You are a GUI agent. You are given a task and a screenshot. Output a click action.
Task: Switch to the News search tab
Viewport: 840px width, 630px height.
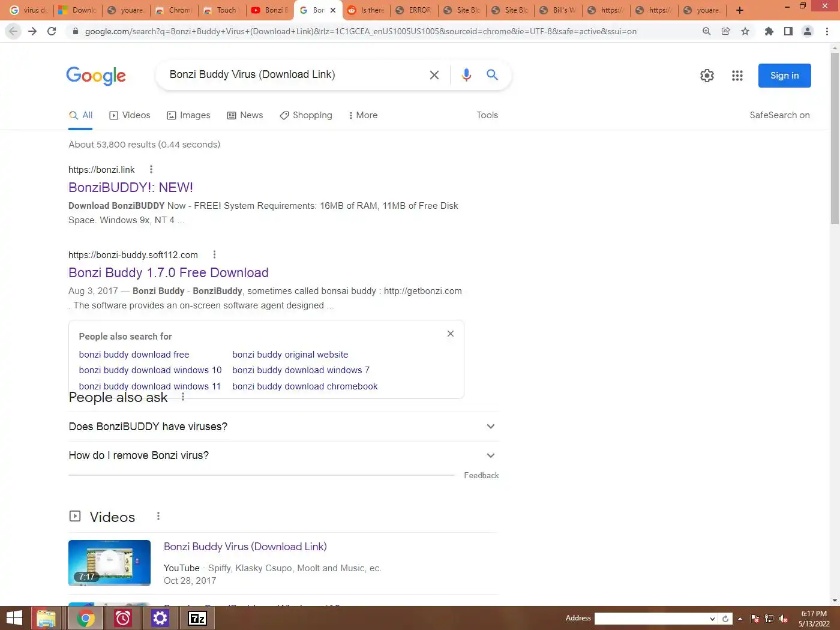[245, 115]
